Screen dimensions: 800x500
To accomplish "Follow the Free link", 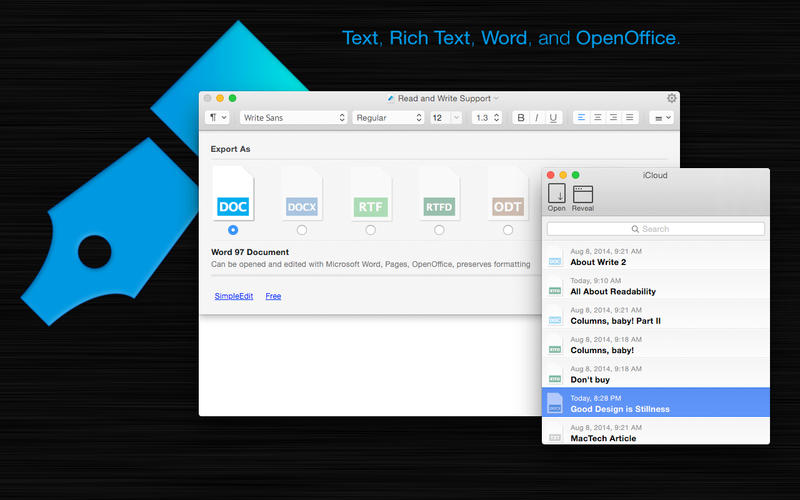I will point(273,296).
